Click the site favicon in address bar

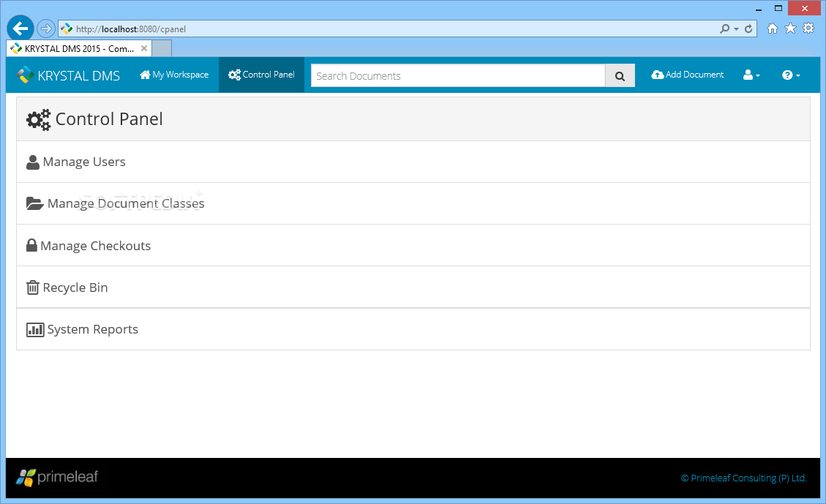pos(67,29)
